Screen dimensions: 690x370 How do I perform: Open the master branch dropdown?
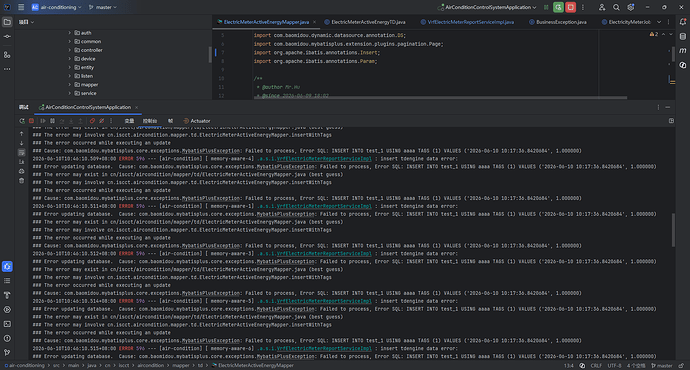click(x=103, y=7)
